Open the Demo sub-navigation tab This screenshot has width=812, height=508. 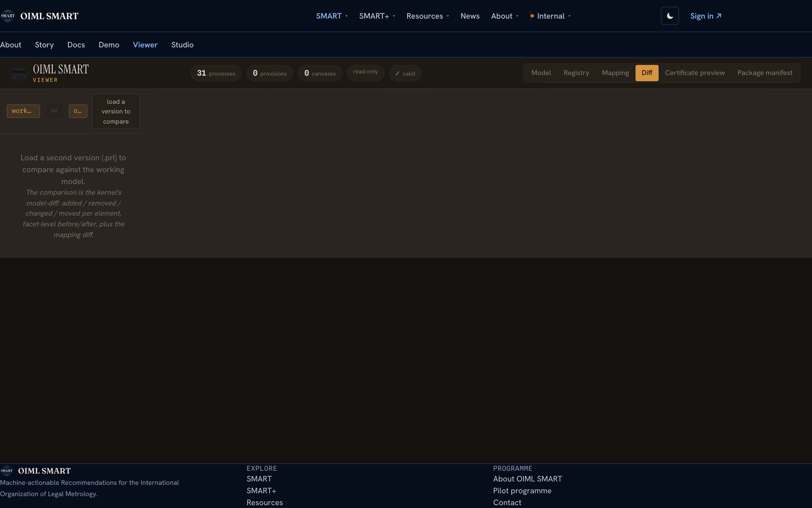(109, 45)
